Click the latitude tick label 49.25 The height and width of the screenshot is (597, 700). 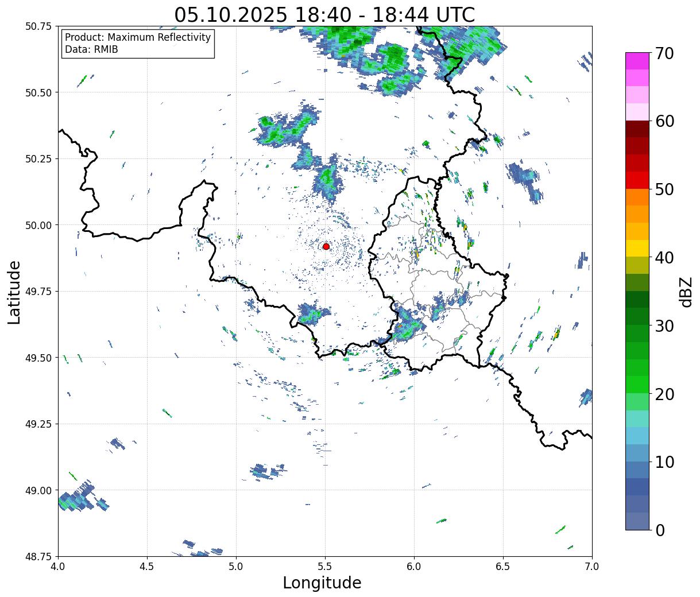point(38,424)
